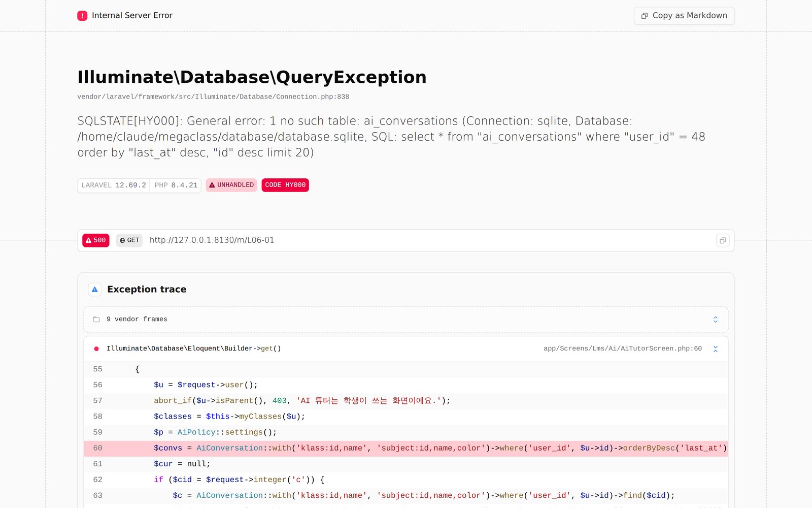The height and width of the screenshot is (508, 812).
Task: Click the Copy as Markdown button
Action: (x=684, y=16)
